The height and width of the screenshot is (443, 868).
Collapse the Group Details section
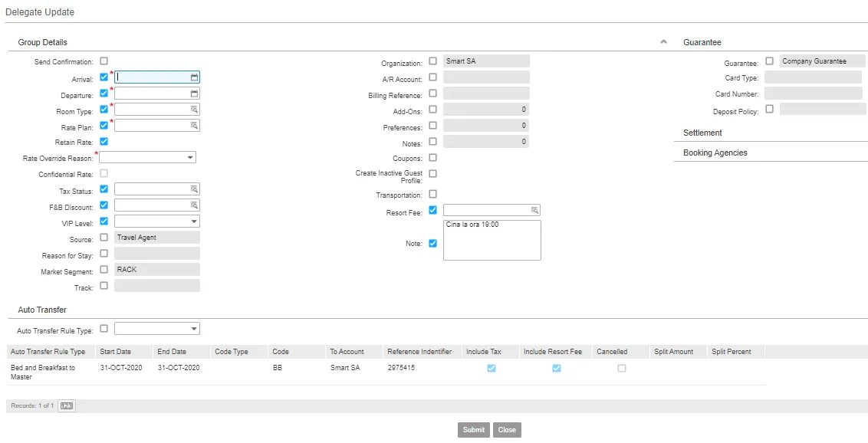(x=664, y=43)
